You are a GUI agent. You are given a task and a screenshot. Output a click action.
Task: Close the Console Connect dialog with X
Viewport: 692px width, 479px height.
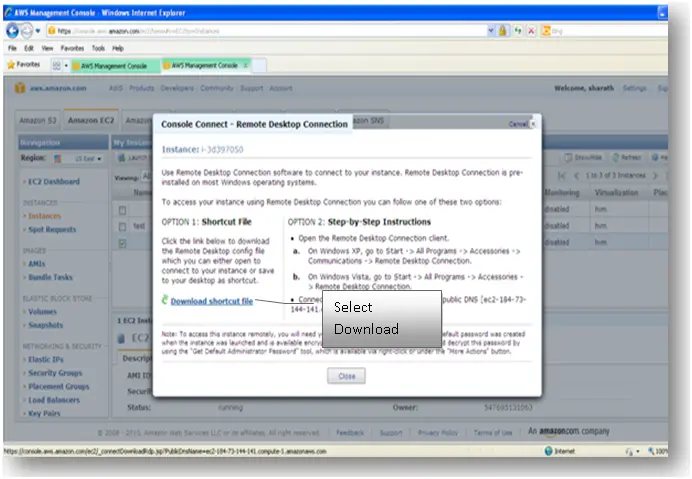(x=533, y=124)
